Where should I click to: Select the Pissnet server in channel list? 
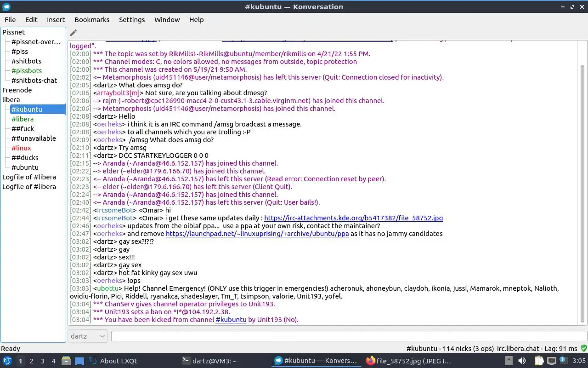point(14,32)
